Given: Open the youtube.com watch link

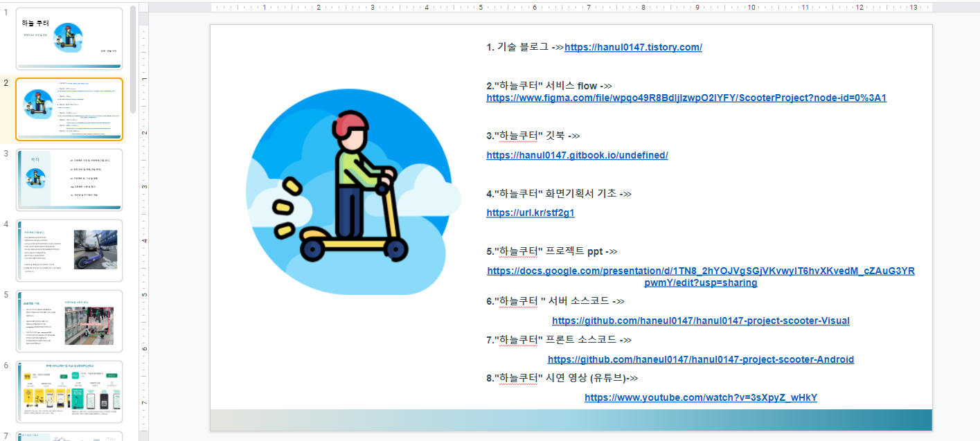Looking at the screenshot, I should [x=701, y=397].
